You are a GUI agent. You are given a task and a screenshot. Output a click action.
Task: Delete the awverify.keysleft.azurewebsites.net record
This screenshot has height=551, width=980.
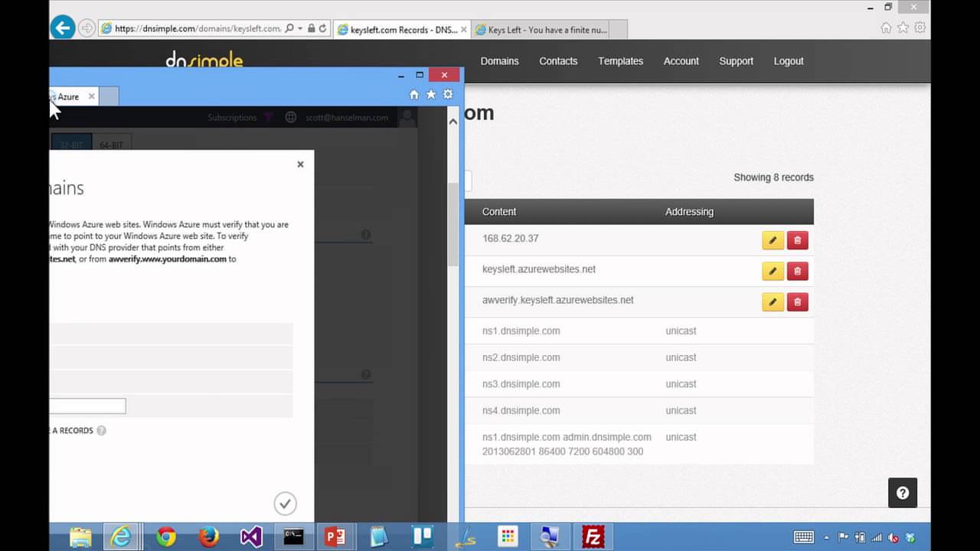pyautogui.click(x=797, y=302)
